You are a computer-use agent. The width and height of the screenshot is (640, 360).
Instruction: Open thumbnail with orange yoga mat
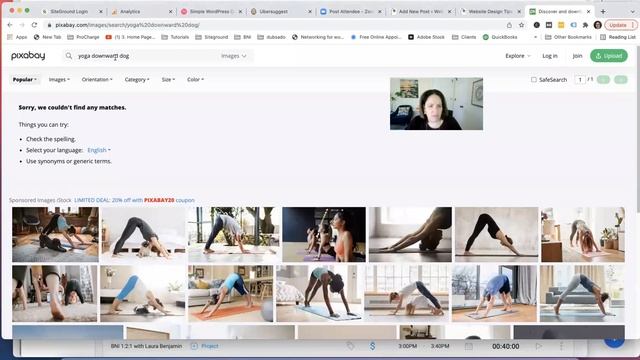click(x=231, y=293)
